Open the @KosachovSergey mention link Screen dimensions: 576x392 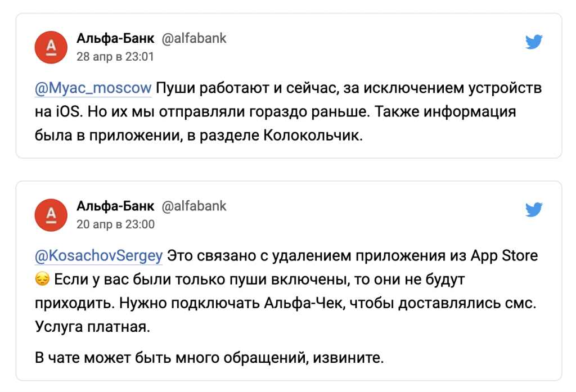tap(99, 256)
